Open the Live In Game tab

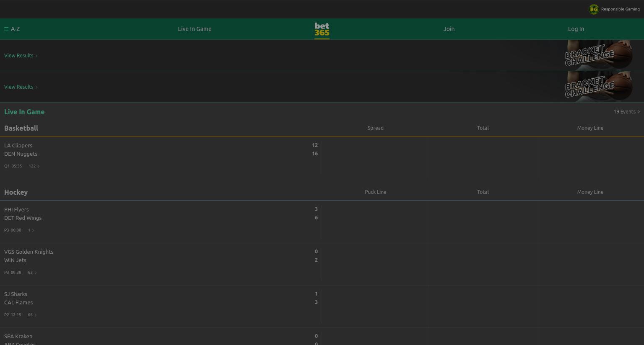195,29
